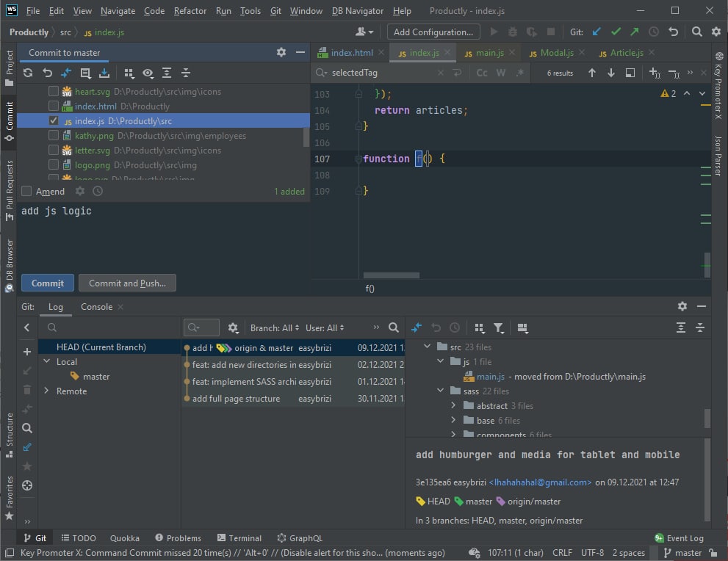Click the Search Everywhere magnifier icon
Screen dimensions: 728x561
tap(696, 32)
